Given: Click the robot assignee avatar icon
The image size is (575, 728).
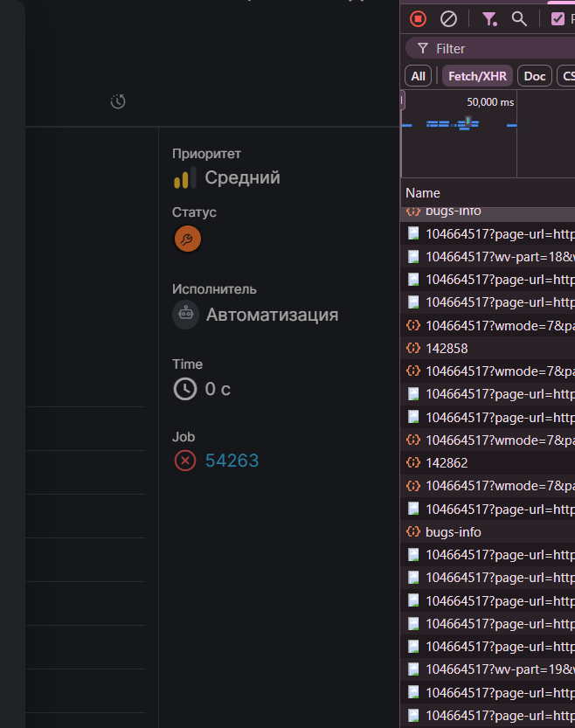Looking at the screenshot, I should pos(185,315).
